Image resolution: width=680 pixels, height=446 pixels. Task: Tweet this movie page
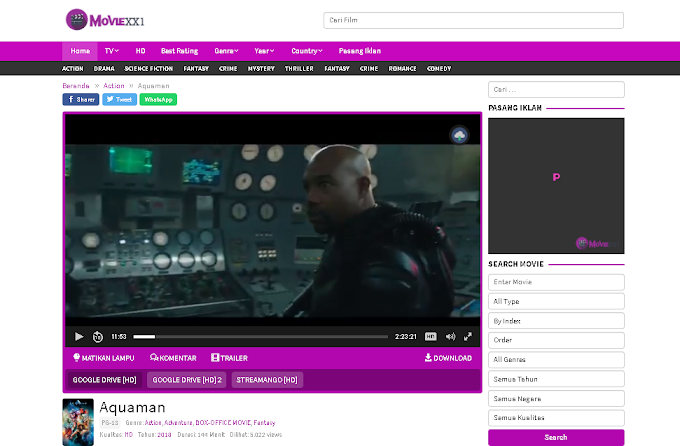click(x=119, y=99)
